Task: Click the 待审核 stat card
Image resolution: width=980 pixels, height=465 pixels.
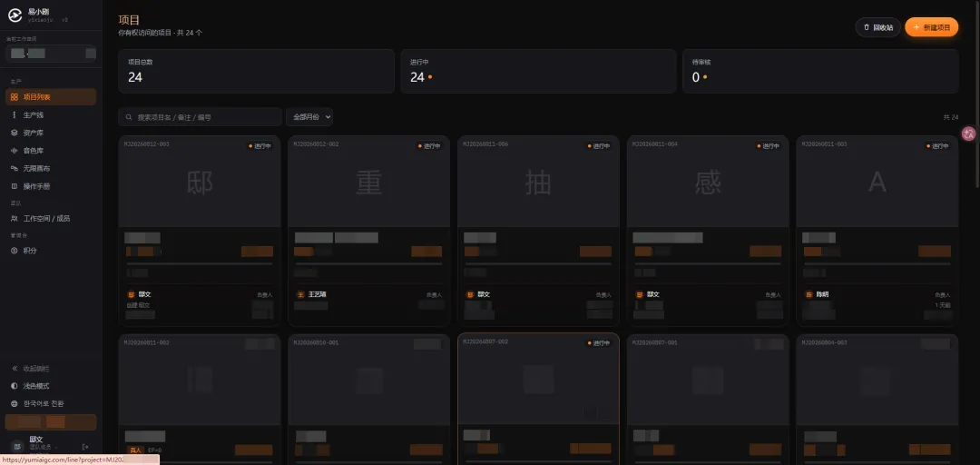Action: 820,72
